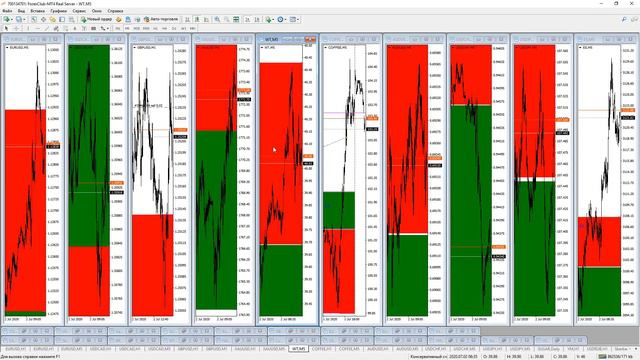Select the Crosshair tool
Screen dimensions: 640x360
pyautogui.click(x=16, y=28)
